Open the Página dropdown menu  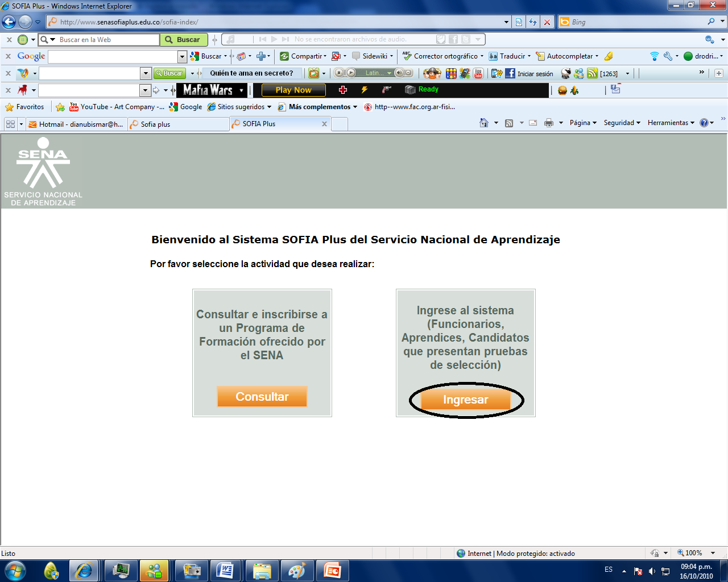tap(581, 123)
